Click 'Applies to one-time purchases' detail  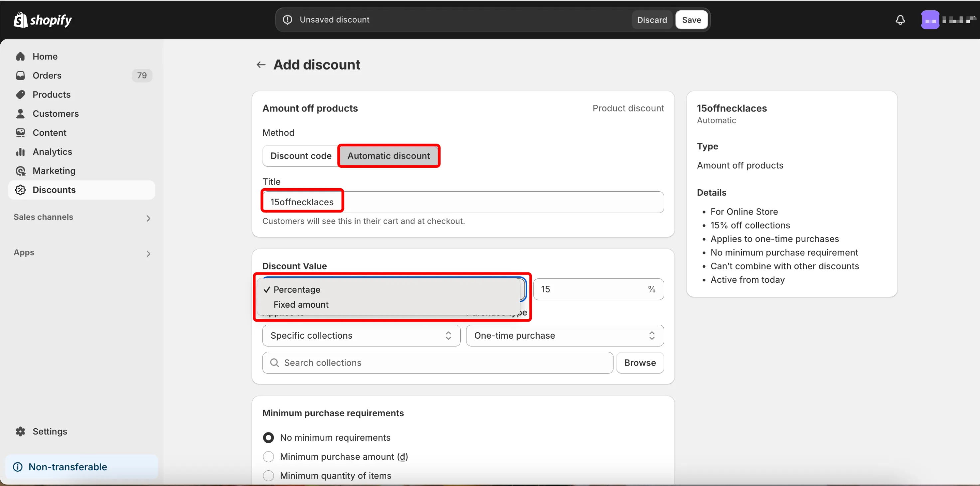point(774,239)
